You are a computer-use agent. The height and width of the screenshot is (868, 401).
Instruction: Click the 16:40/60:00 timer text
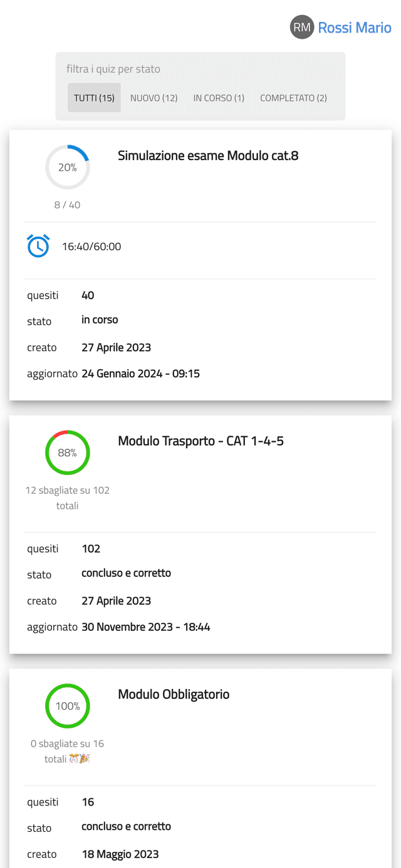pyautogui.click(x=91, y=247)
